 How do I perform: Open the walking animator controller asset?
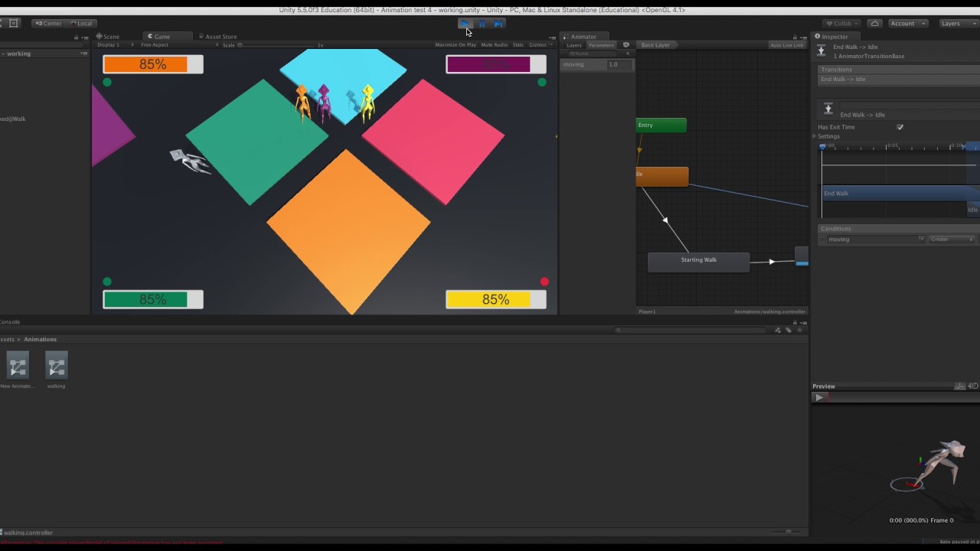coord(56,370)
